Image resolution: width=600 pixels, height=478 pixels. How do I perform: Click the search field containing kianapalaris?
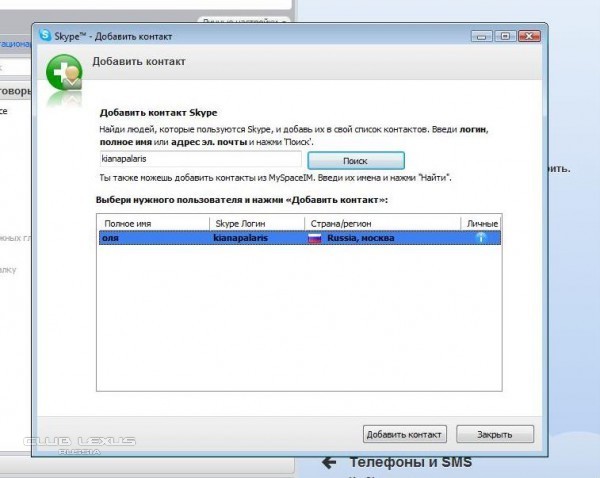[200, 159]
